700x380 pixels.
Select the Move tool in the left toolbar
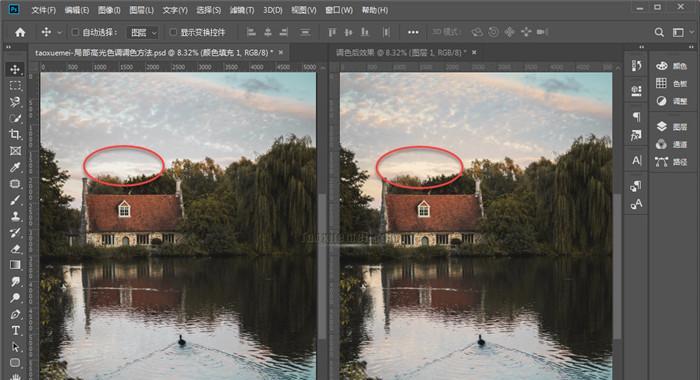[x=15, y=69]
